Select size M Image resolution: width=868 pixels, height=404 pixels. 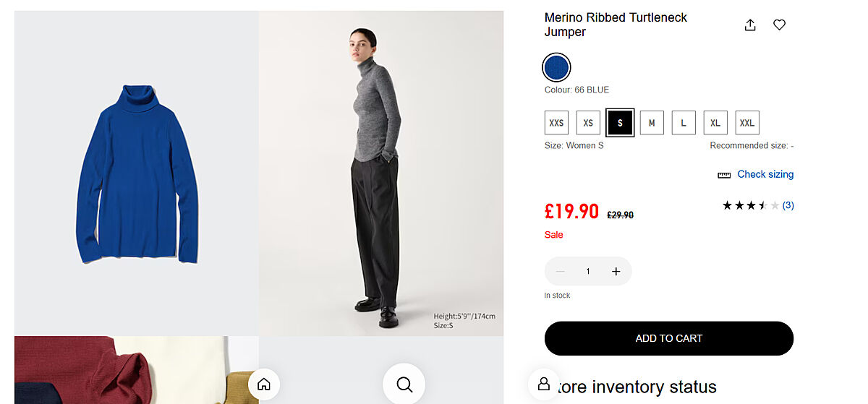pos(652,123)
